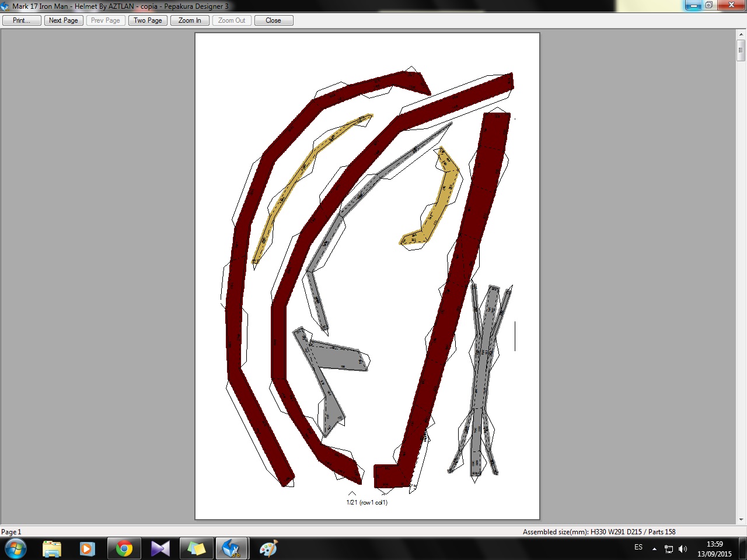The image size is (747, 560).
Task: Show hidden system tray icons arrow
Action: [x=654, y=549]
